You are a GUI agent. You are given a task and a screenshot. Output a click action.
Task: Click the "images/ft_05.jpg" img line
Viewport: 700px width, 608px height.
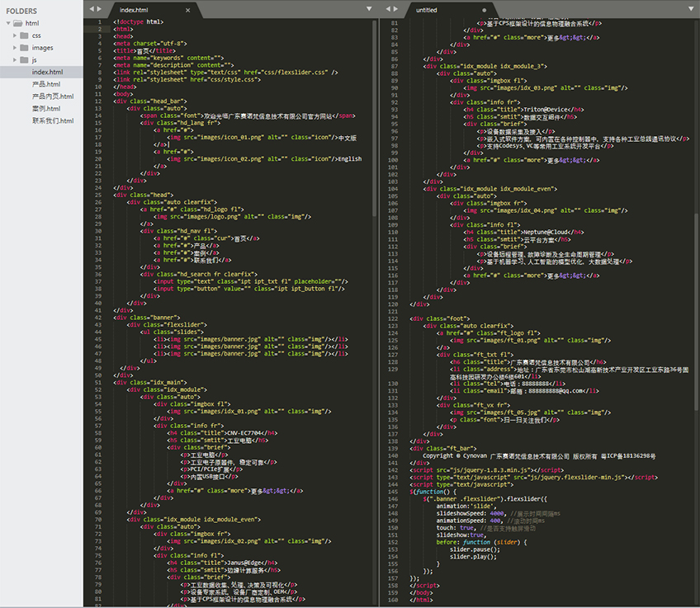click(x=530, y=412)
